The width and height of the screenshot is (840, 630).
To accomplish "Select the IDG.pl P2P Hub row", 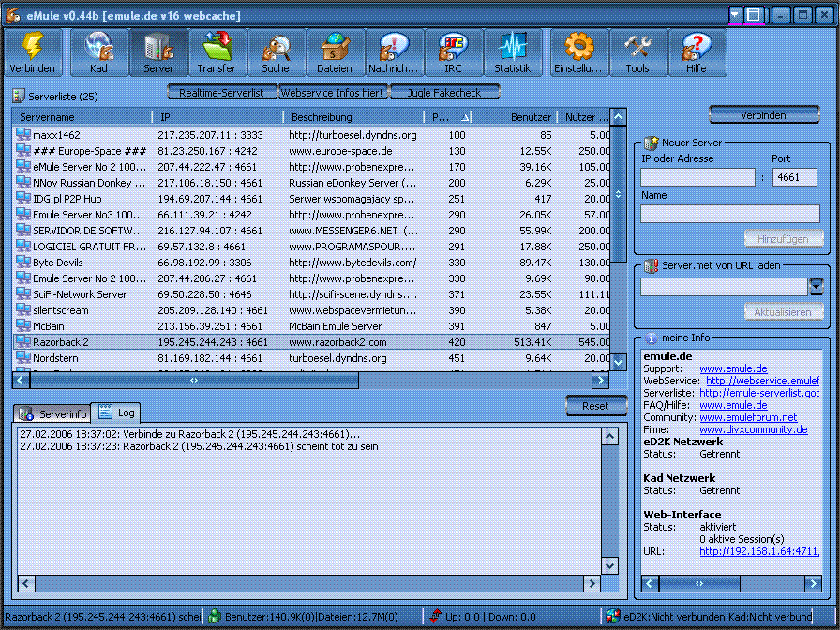I will (312, 199).
